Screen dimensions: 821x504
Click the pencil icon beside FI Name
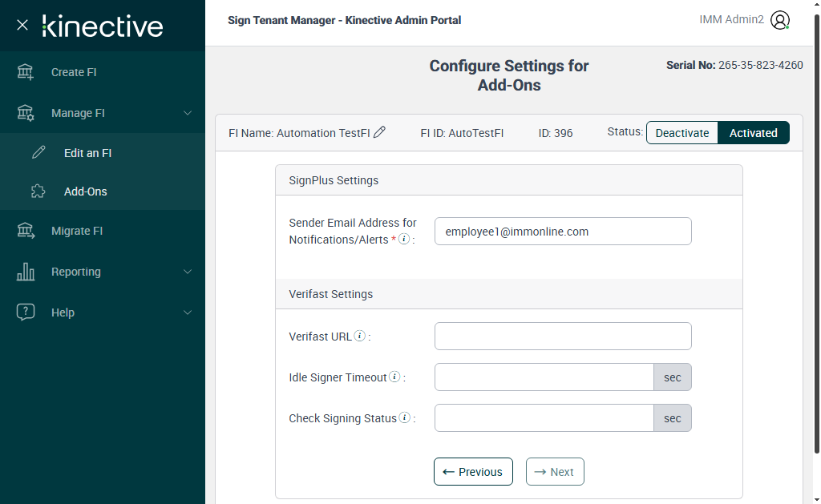pyautogui.click(x=380, y=132)
